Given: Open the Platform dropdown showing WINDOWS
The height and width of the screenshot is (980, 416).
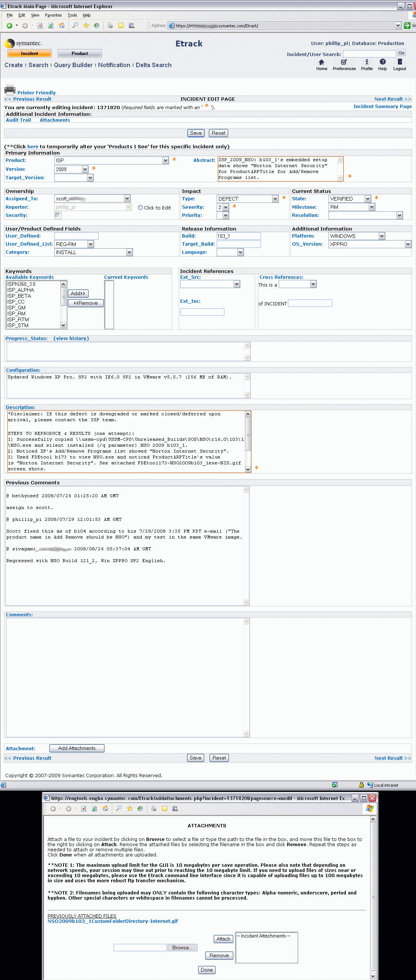Looking at the screenshot, I should 382,236.
